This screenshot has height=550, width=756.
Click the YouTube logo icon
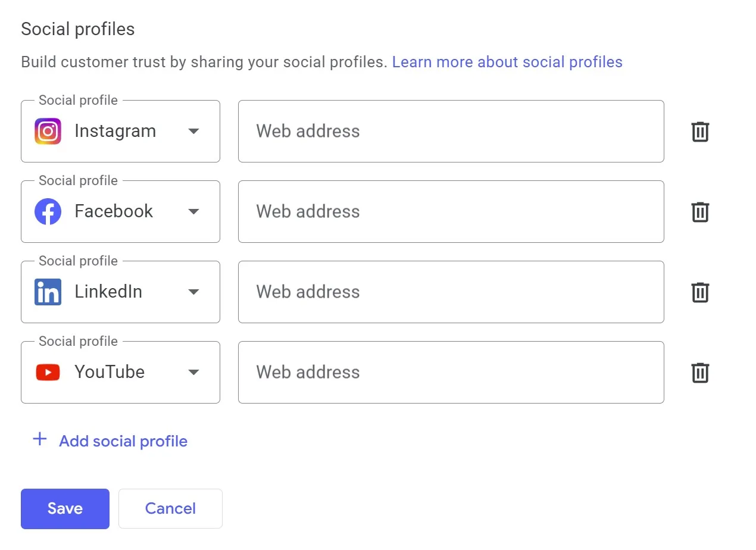(48, 372)
